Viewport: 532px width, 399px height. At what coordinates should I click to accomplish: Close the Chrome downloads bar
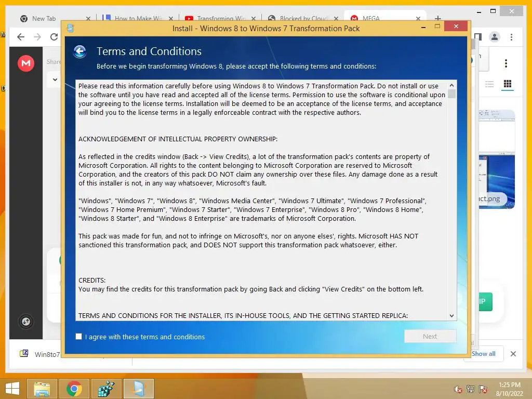point(513,354)
